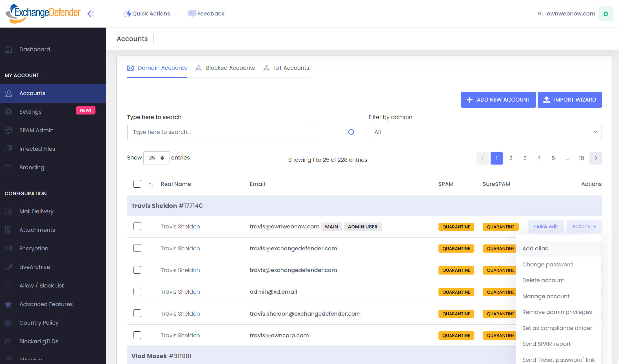This screenshot has width=619, height=364.
Task: Open Mail Delivery configuration
Action: coord(36,211)
